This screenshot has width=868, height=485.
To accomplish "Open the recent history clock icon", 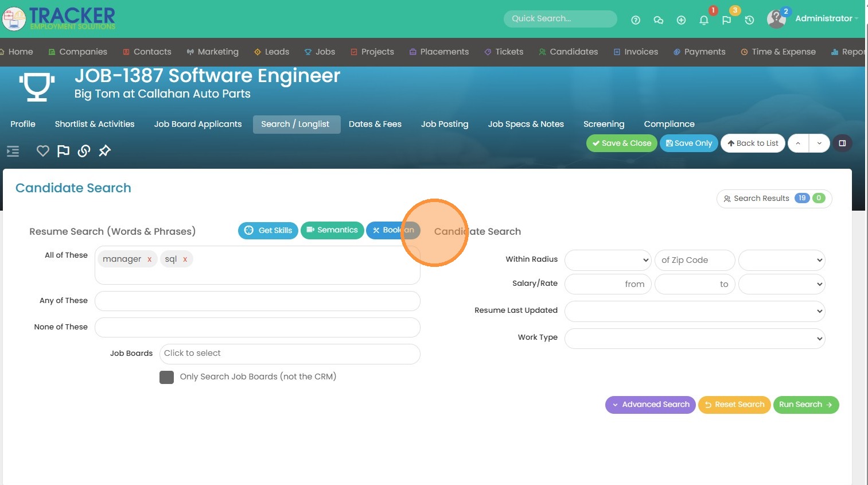I will tap(749, 20).
